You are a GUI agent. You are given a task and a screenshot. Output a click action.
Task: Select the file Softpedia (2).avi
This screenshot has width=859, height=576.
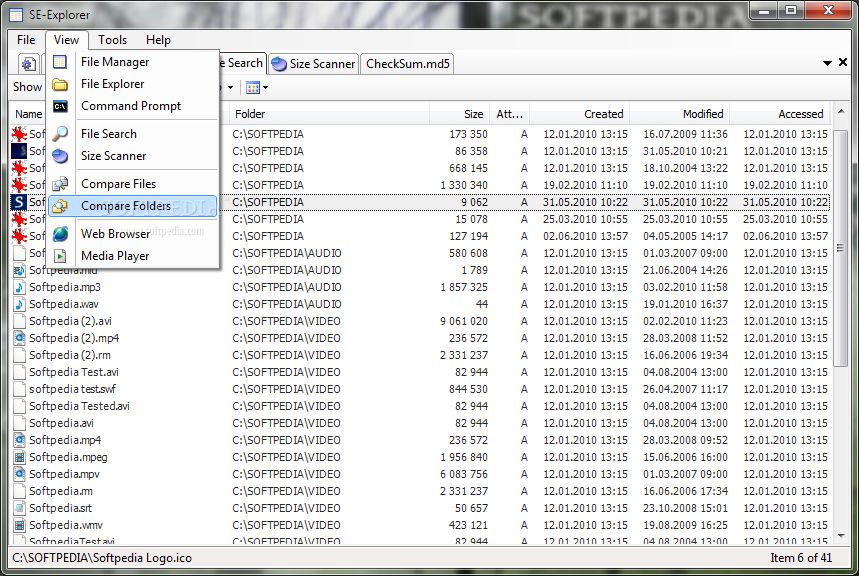(x=70, y=321)
